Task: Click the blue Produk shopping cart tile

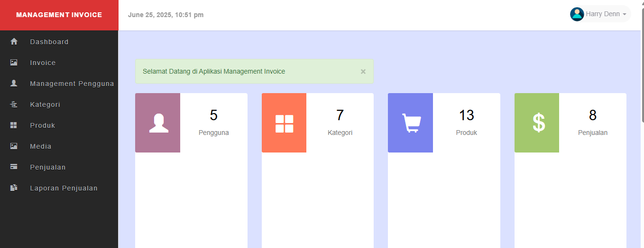Action: [411, 123]
